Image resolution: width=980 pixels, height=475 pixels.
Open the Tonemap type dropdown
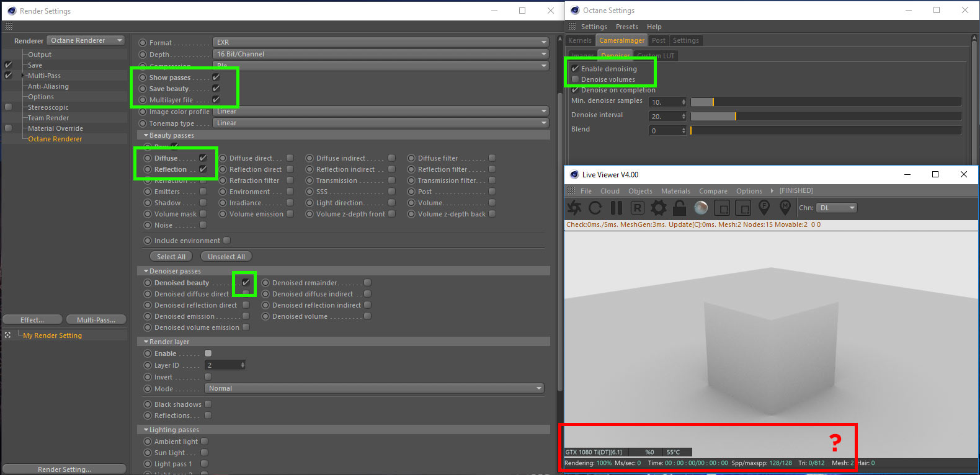tap(381, 123)
